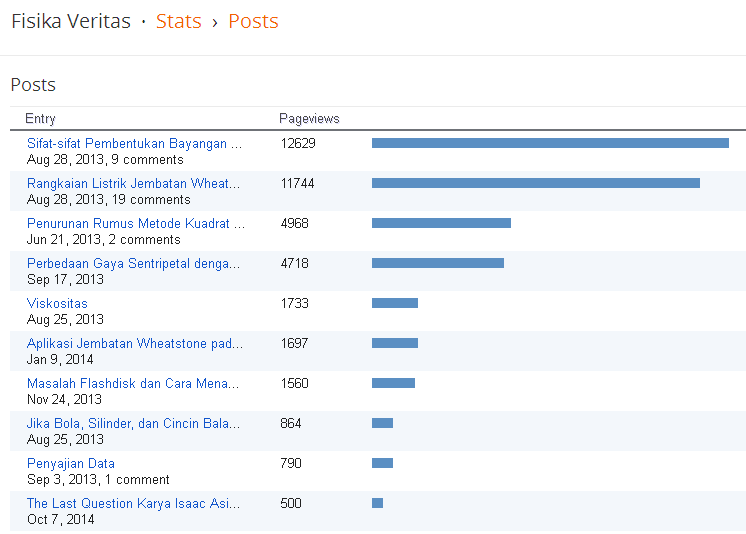Select pageview count 1560

tap(294, 383)
